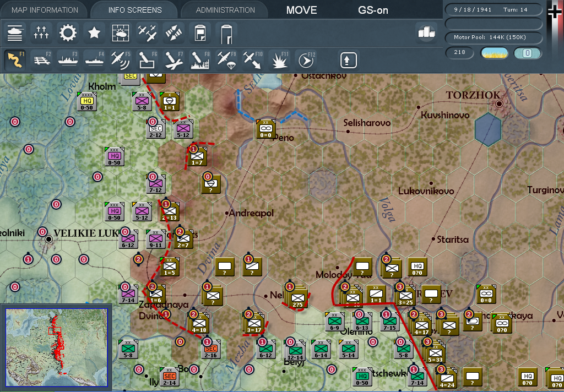Click the document icon with flag square
The width and height of the screenshot is (564, 392).
pos(200,33)
